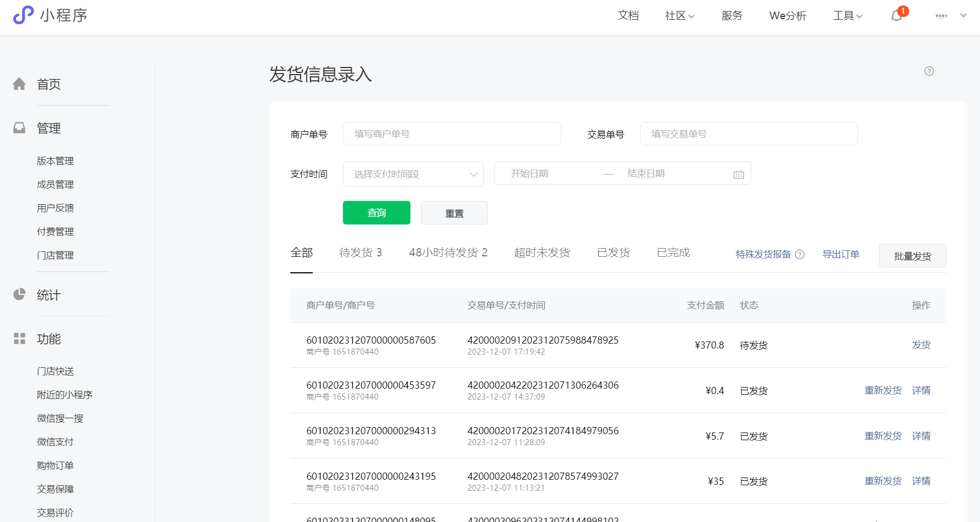980x522 pixels.
Task: Click merchant order 60102023120700000243195
Action: click(x=371, y=476)
